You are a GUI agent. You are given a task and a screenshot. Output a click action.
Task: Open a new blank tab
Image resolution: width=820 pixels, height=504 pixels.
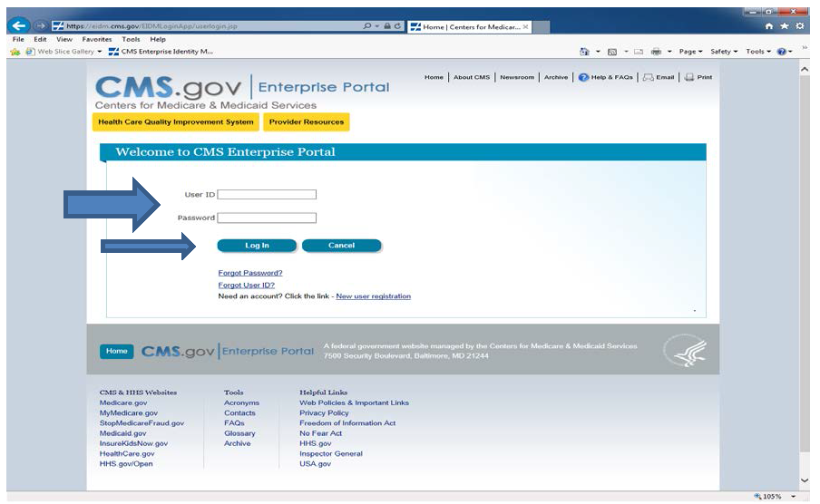coord(541,26)
